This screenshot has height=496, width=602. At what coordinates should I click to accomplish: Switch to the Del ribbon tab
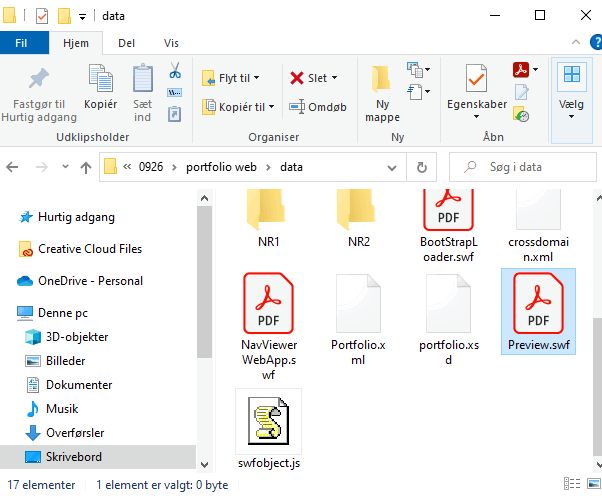126,43
